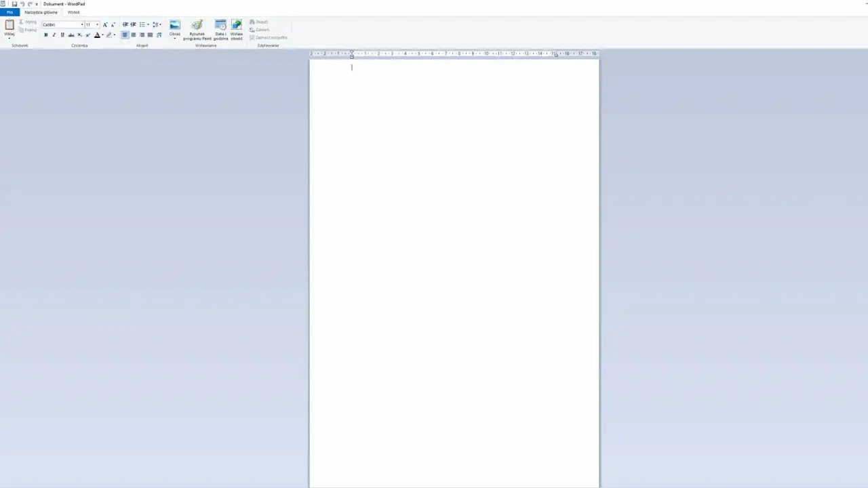
Task: Click the Kopiuj copy button
Action: (28, 30)
